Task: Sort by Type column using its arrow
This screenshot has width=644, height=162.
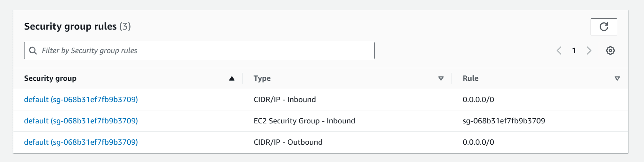Action: pos(441,78)
